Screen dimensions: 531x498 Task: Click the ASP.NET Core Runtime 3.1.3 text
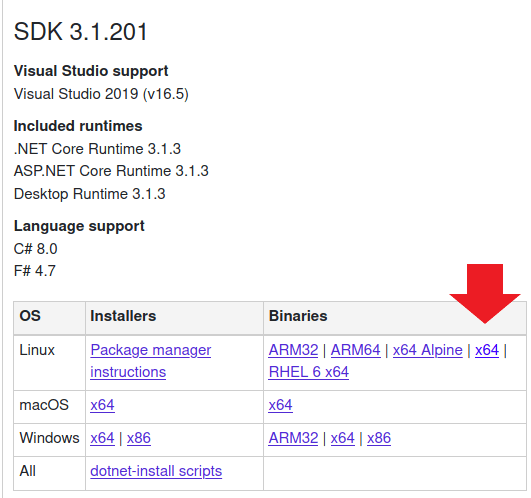tap(111, 171)
